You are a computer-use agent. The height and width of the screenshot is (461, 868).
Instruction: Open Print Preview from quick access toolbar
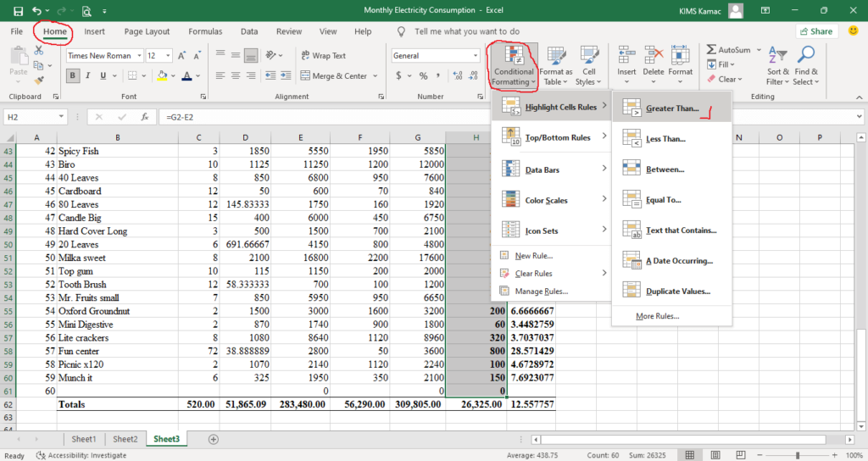(x=86, y=10)
